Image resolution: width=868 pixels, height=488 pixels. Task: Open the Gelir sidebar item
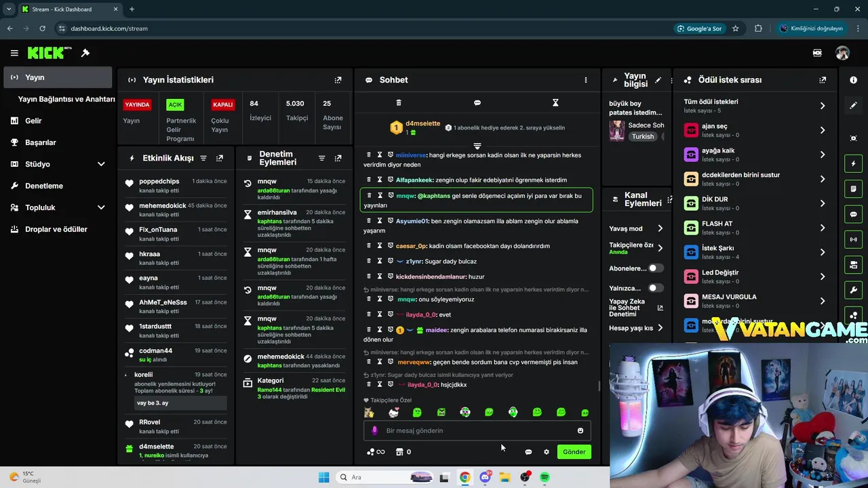pos(58,121)
